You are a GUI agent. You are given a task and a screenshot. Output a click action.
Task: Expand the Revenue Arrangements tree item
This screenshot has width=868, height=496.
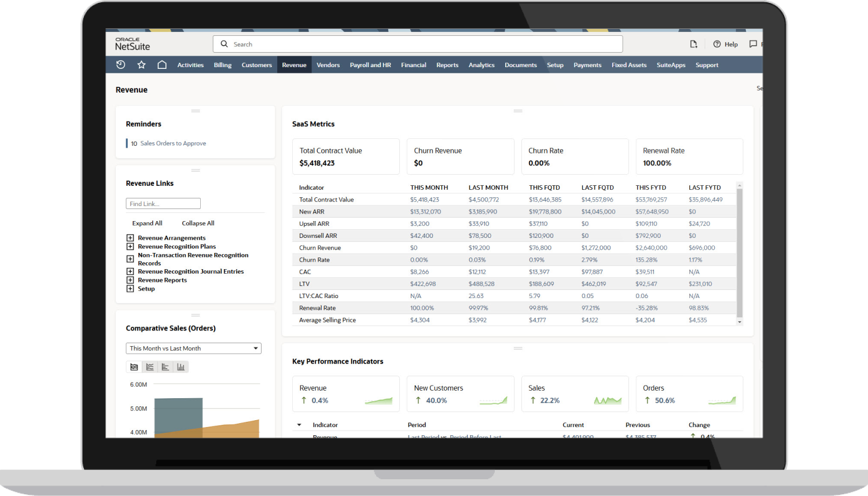(x=130, y=237)
